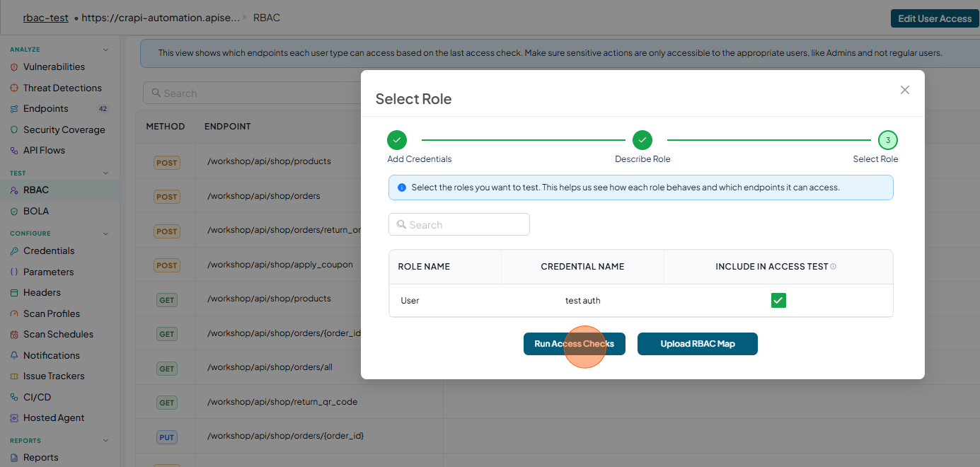Open Vulnerabilities via its sidebar icon
The width and height of the screenshot is (980, 467).
(x=14, y=67)
